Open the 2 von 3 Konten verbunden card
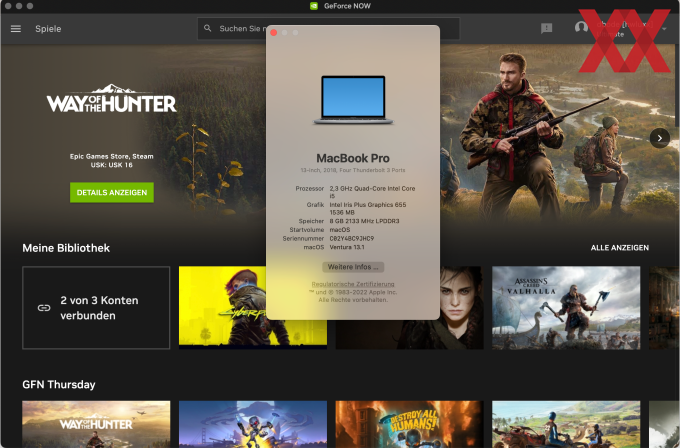 [x=96, y=307]
